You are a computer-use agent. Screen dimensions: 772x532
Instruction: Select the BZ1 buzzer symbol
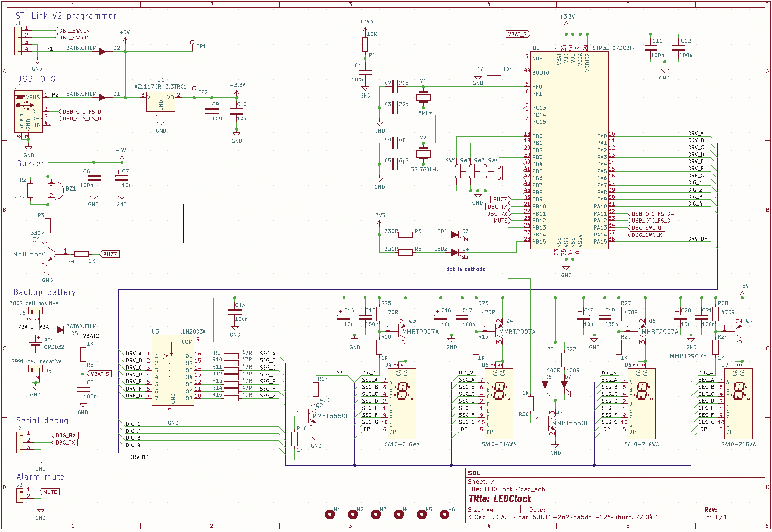point(57,190)
